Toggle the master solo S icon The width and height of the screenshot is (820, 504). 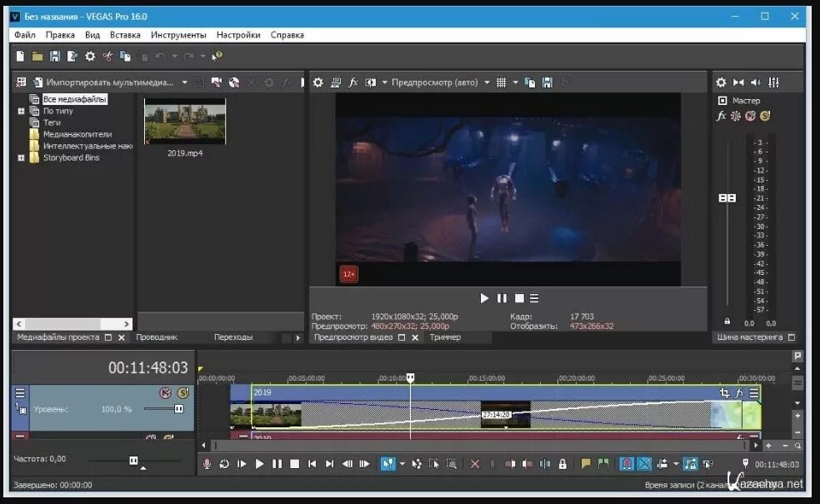[x=765, y=116]
